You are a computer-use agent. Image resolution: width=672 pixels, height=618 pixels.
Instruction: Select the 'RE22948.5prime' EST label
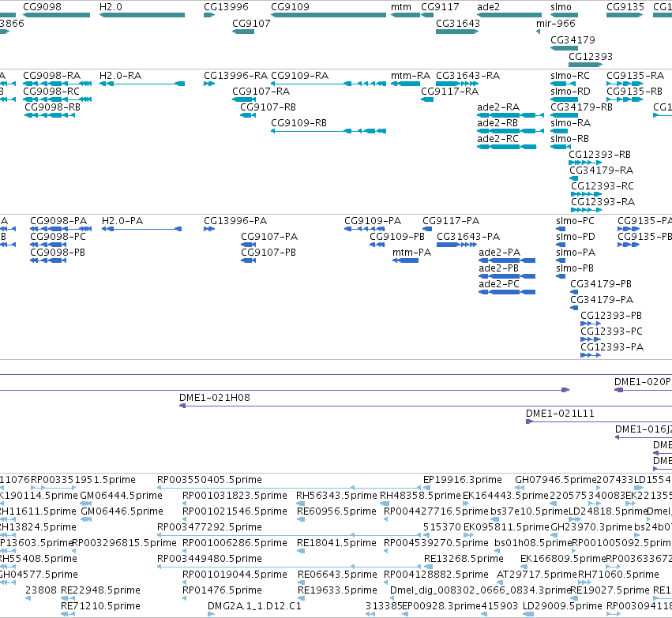(100, 590)
